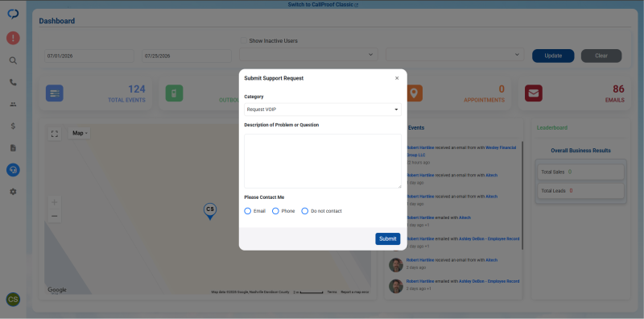The width and height of the screenshot is (644, 319).
Task: Click Robert Hartline's avatar, event 2 days ago +1
Action: coord(396,286)
